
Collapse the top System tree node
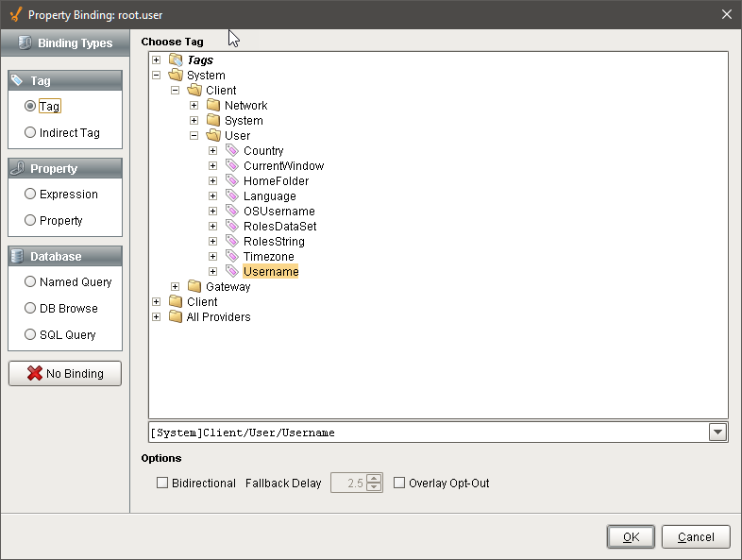click(156, 75)
